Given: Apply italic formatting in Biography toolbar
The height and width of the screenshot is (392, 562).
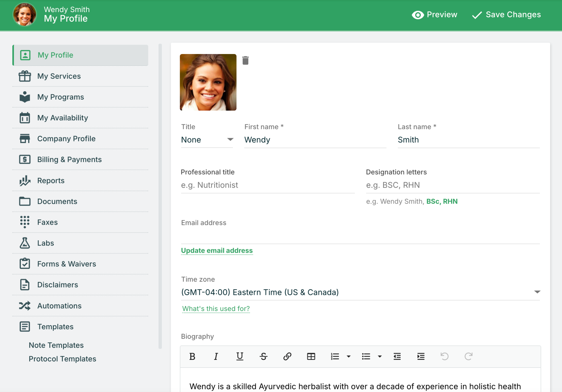Looking at the screenshot, I should pyautogui.click(x=216, y=356).
